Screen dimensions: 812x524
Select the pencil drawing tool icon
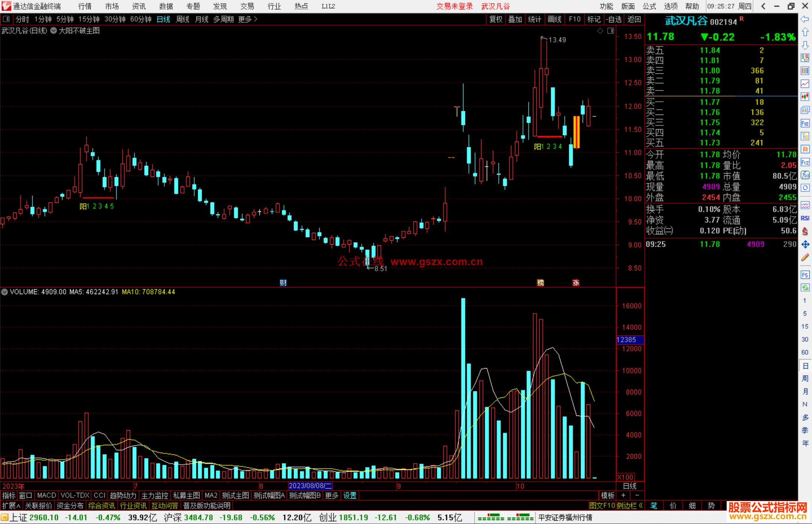tap(805, 258)
